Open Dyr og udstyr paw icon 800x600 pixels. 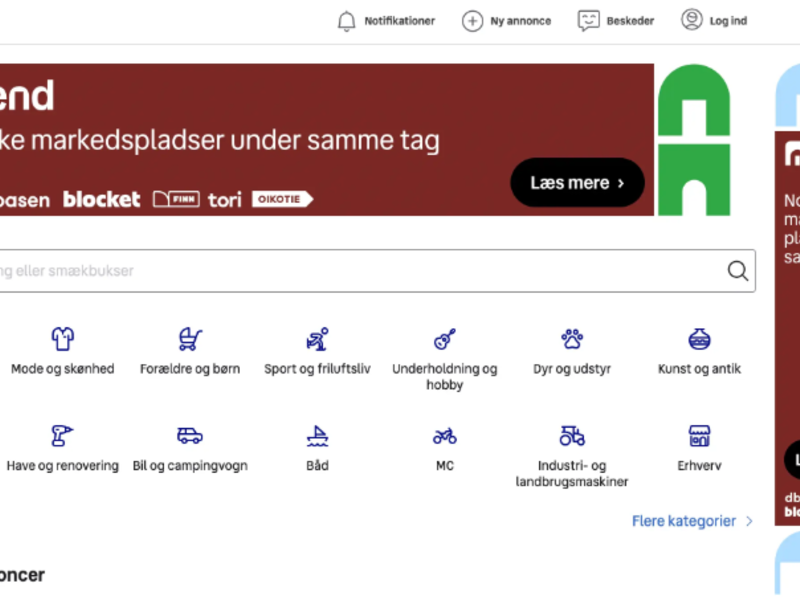point(572,339)
